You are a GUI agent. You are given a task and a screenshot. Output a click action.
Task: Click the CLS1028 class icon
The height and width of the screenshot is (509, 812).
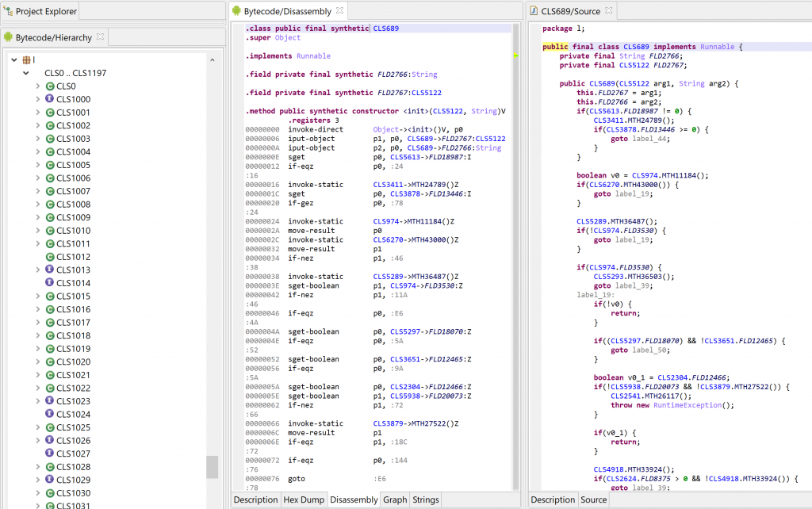[50, 466]
